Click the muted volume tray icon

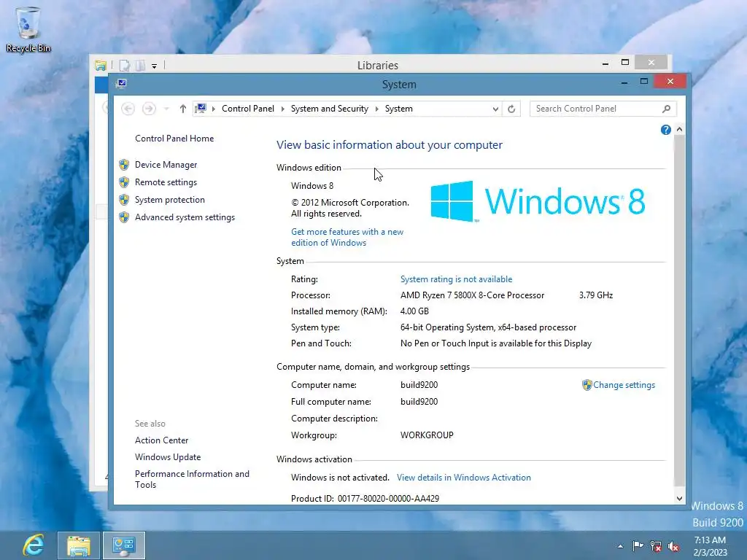tap(673, 546)
